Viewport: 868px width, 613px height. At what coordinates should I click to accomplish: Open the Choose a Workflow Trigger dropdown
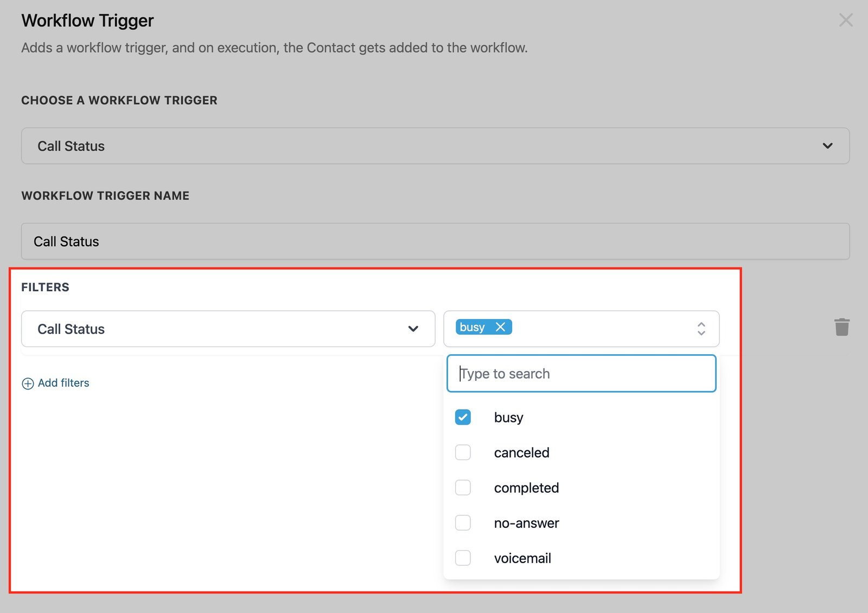(x=435, y=146)
